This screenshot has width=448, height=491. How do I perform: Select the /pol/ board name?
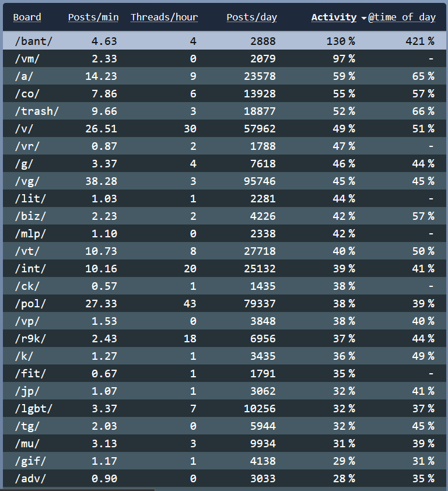pos(30,304)
